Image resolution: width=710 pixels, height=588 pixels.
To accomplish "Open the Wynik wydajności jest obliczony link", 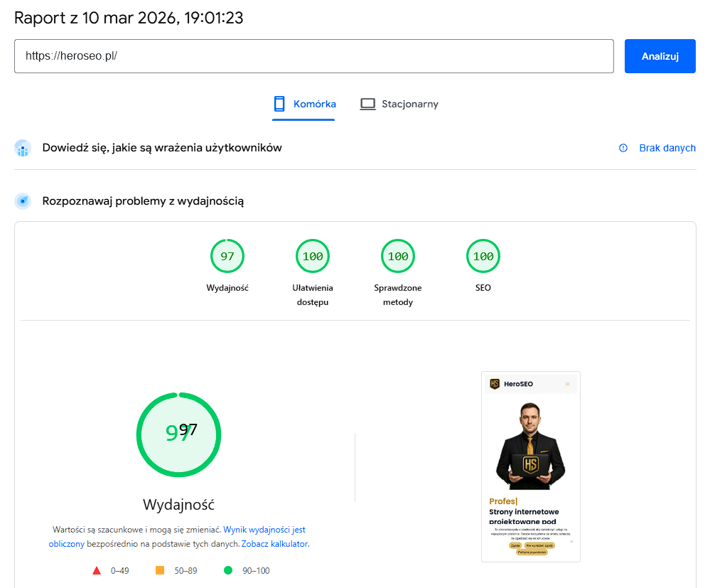I will pos(177,536).
